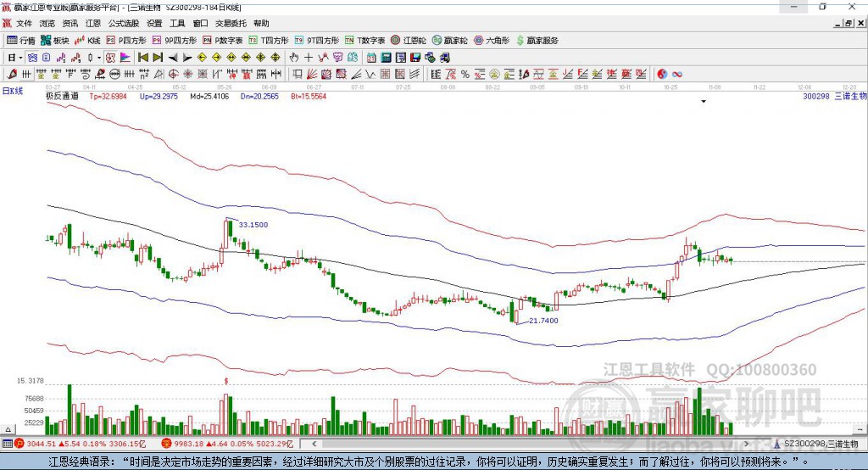The image size is (868, 470).
Task: Click the horizontal scrollbar left arrow
Action: [314, 444]
